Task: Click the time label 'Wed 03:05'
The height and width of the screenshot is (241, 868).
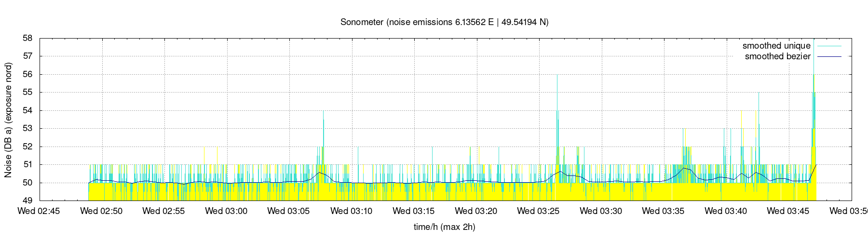Action: [x=289, y=211]
